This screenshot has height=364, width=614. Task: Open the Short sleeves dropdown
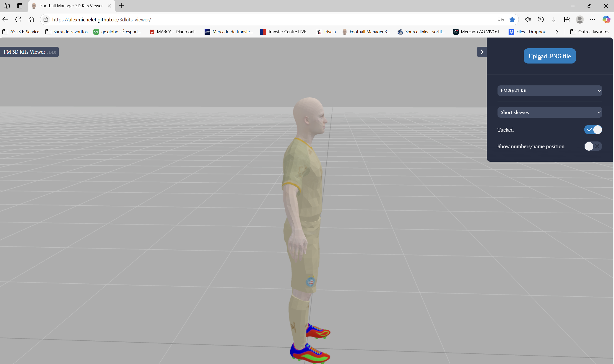[x=549, y=112]
